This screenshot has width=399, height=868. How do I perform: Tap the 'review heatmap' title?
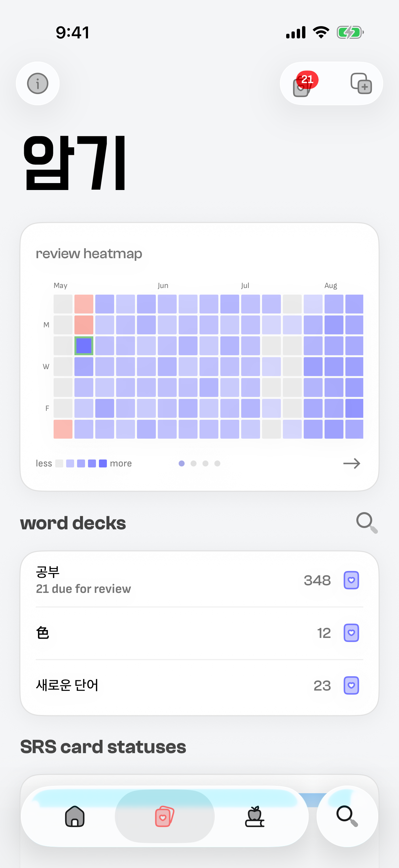89,254
